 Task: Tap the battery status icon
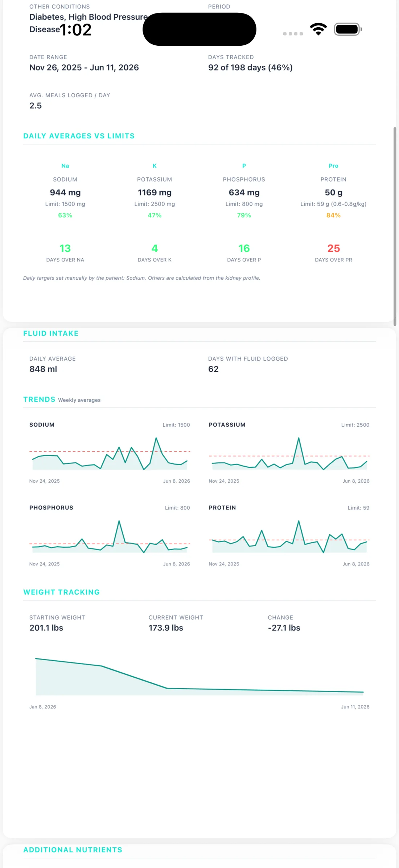coord(348,29)
